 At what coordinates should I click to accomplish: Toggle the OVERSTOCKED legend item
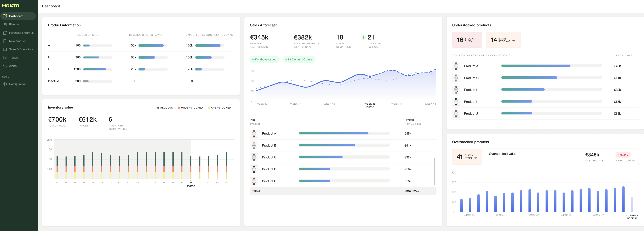pyautogui.click(x=219, y=107)
